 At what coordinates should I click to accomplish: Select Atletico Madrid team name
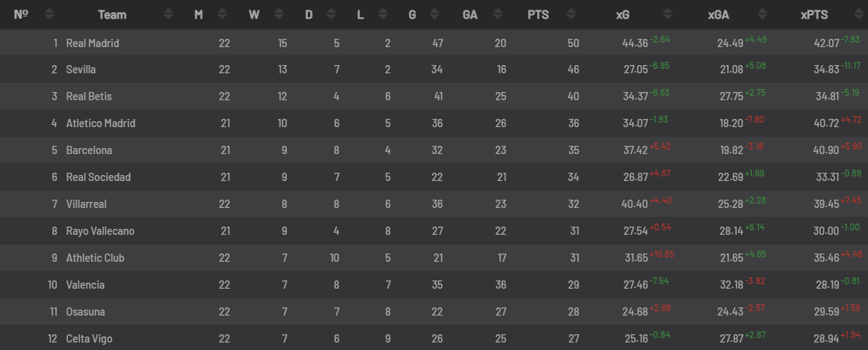click(101, 123)
